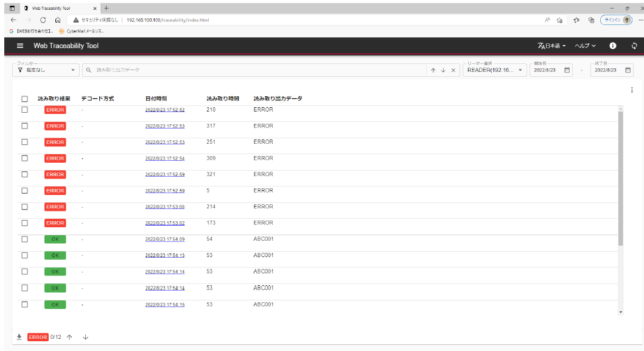644x351 pixels.
Task: Jump to previous search match arrow
Action: pos(433,70)
